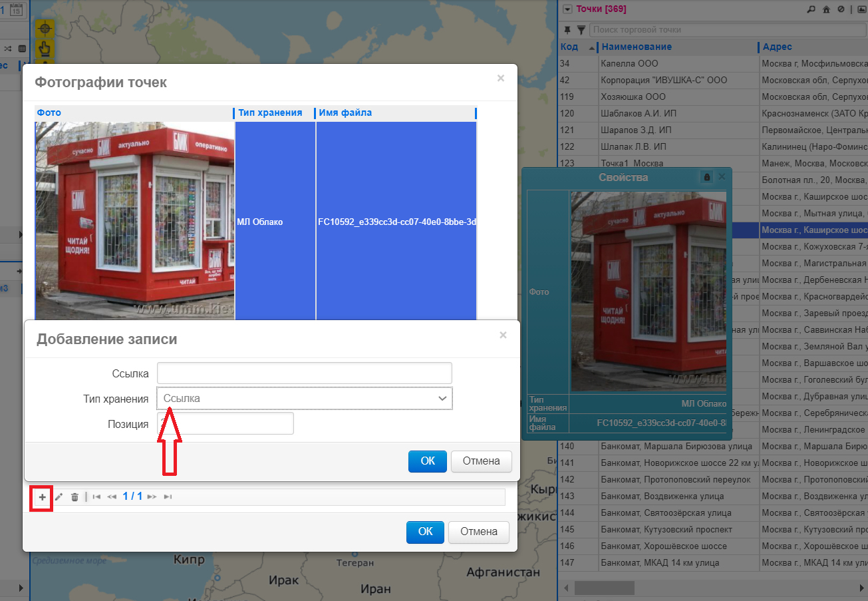The image size is (868, 601).
Task: Select row Банкомат, Кутузовский проспект
Action: click(x=713, y=529)
